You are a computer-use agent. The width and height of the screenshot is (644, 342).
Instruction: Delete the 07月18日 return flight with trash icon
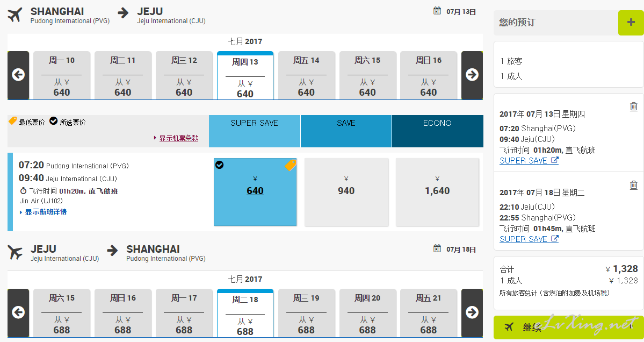click(634, 185)
